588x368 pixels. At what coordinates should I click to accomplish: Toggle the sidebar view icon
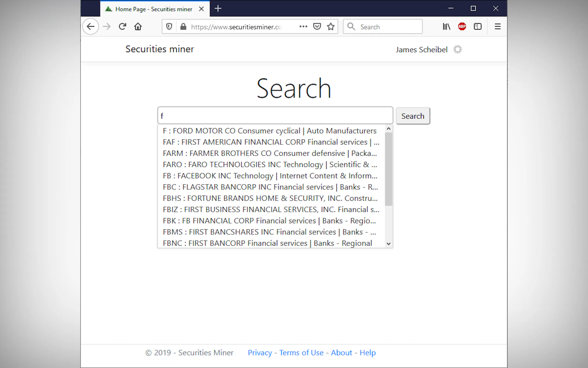[477, 26]
